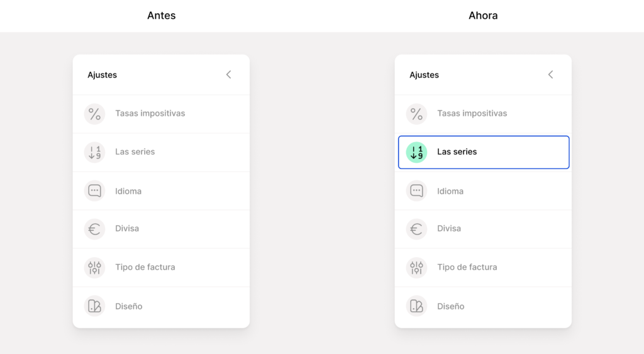Open Idioma label in the Ahora panel
644x354 pixels.
[x=450, y=191]
